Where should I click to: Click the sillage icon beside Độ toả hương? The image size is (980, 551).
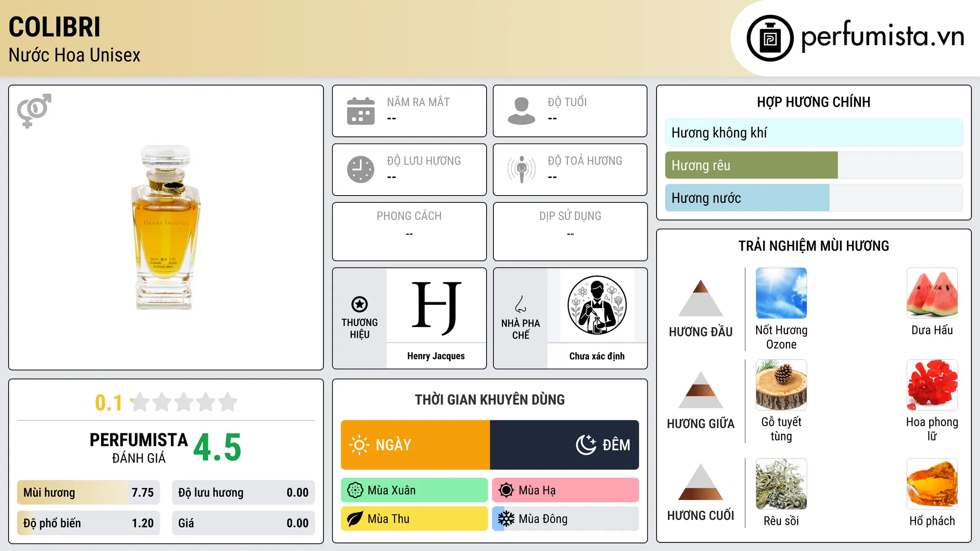click(x=521, y=169)
